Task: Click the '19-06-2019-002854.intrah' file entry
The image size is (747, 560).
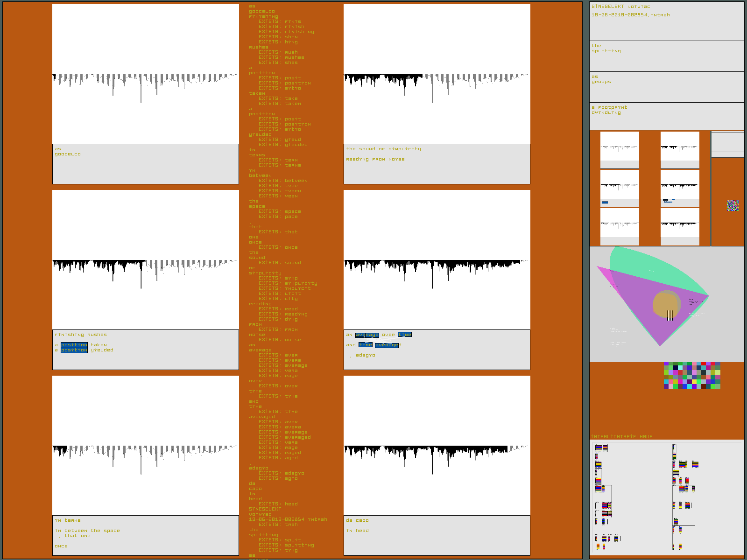Action: pyautogui.click(x=630, y=15)
